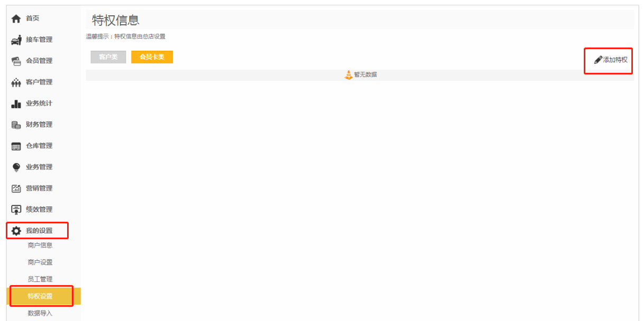
Task: Click the gear icon for 我的设置
Action: (x=16, y=231)
